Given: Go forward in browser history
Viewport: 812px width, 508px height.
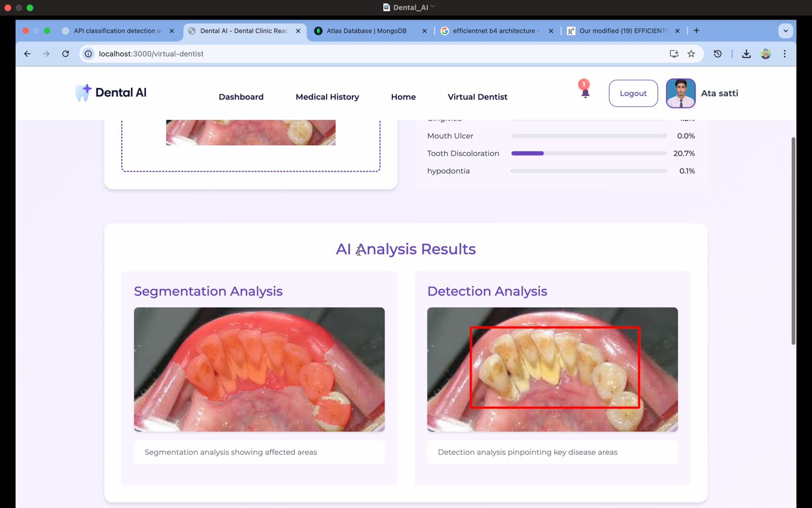Looking at the screenshot, I should [46, 53].
